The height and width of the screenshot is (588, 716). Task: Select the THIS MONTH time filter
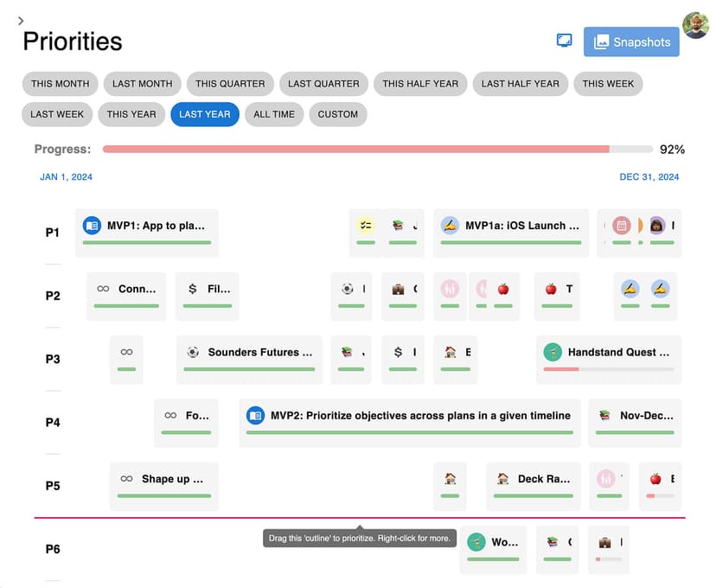click(x=61, y=84)
